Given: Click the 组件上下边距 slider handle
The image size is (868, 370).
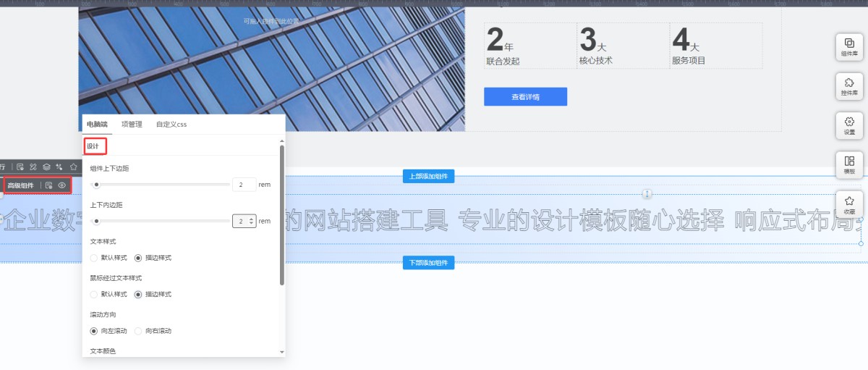Looking at the screenshot, I should pyautogui.click(x=96, y=185).
